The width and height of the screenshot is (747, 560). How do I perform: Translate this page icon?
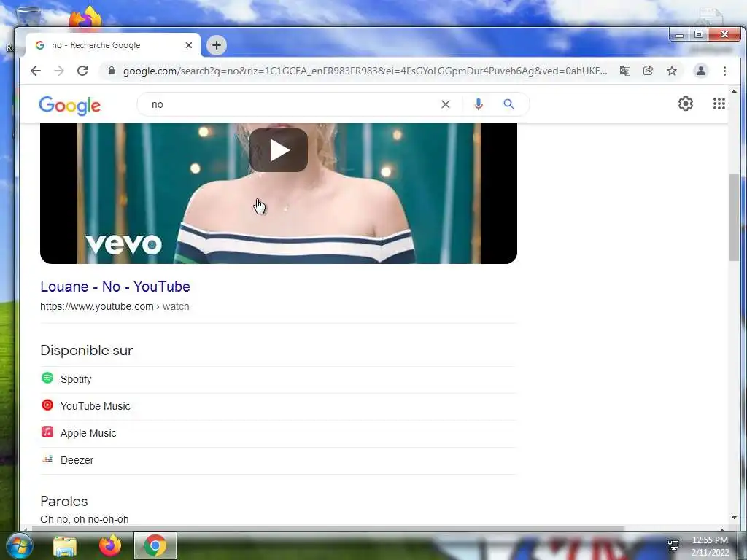click(x=624, y=71)
